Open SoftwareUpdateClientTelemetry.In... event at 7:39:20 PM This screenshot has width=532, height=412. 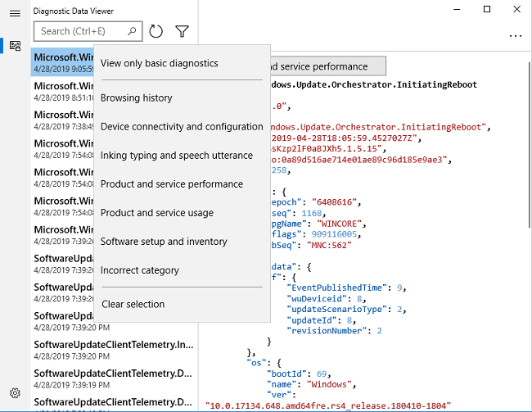[114, 350]
